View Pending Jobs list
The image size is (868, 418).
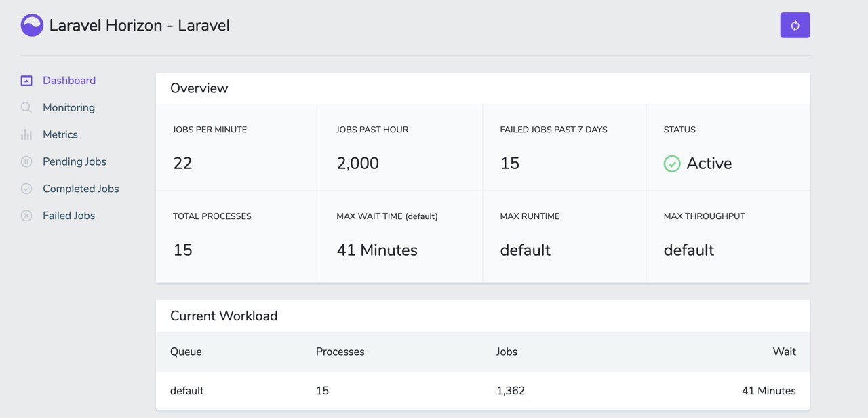click(x=75, y=161)
